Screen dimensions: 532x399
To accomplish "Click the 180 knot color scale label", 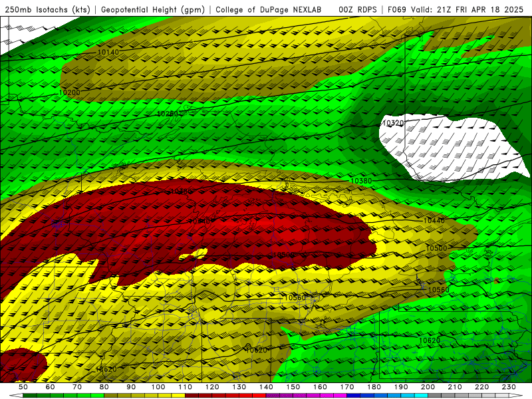I will click(x=374, y=387).
